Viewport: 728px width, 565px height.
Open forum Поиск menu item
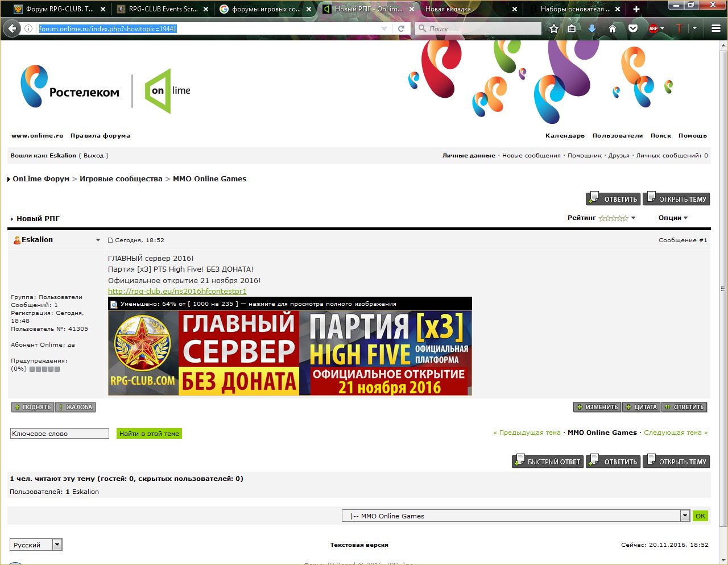point(661,135)
